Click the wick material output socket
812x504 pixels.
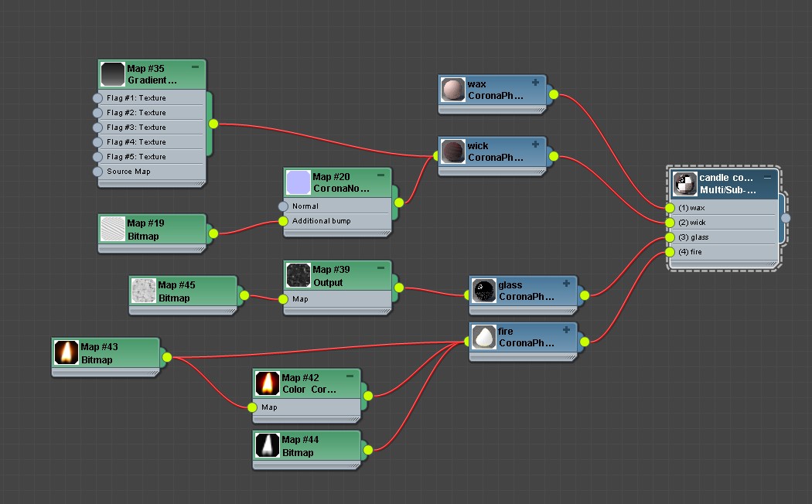pos(554,155)
